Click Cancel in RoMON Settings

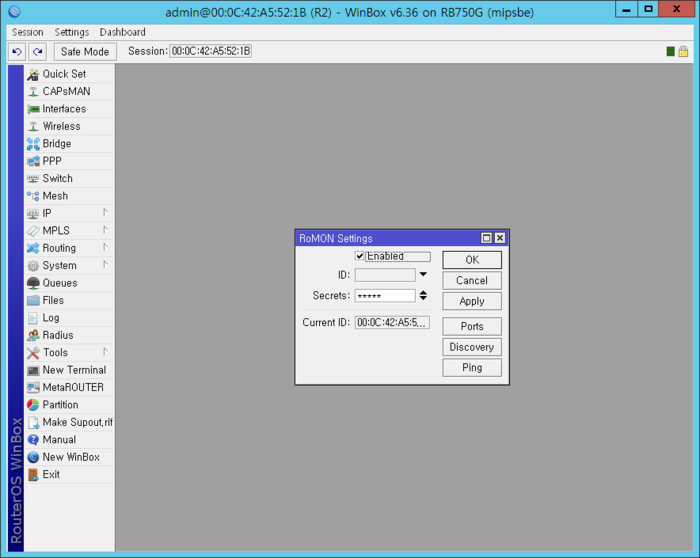pyautogui.click(x=472, y=280)
